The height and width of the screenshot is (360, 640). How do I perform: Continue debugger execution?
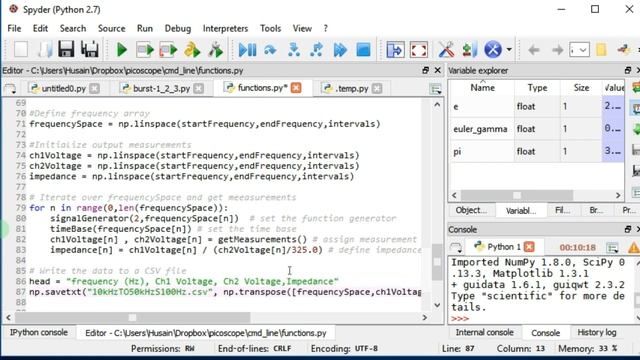point(340,50)
